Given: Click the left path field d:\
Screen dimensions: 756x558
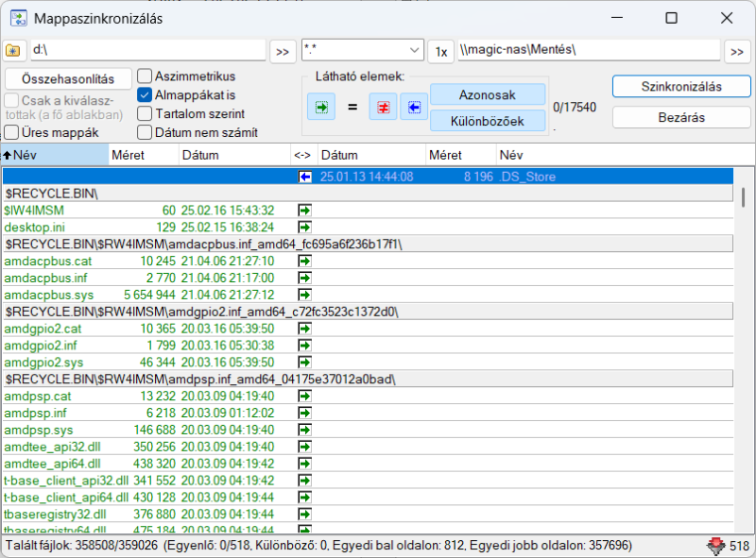Looking at the screenshot, I should [148, 50].
